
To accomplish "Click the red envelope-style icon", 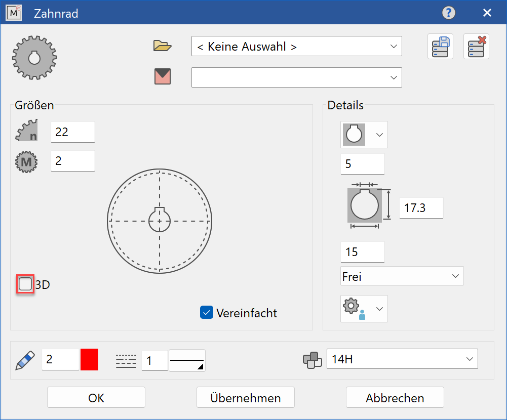I will pyautogui.click(x=163, y=76).
